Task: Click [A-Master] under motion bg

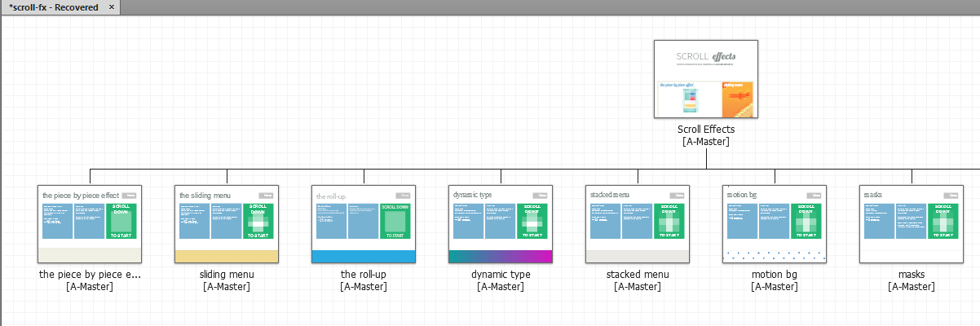Action: [x=775, y=287]
